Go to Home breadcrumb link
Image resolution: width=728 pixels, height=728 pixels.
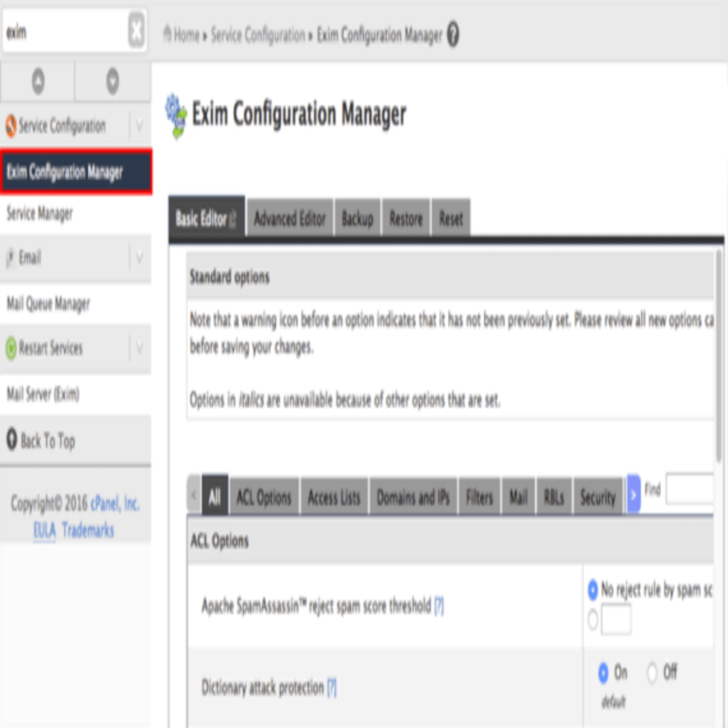(x=186, y=34)
